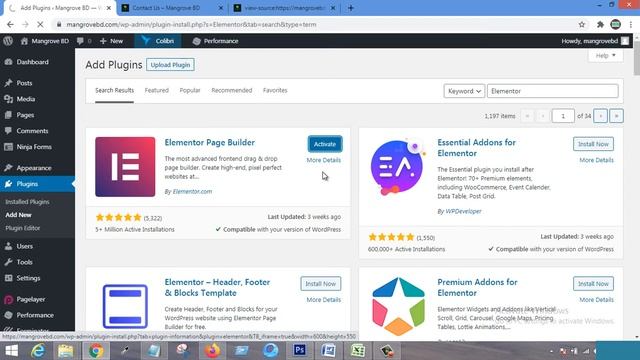Install Essential Addons for Elementor
This screenshot has height=360, width=640.
593,144
